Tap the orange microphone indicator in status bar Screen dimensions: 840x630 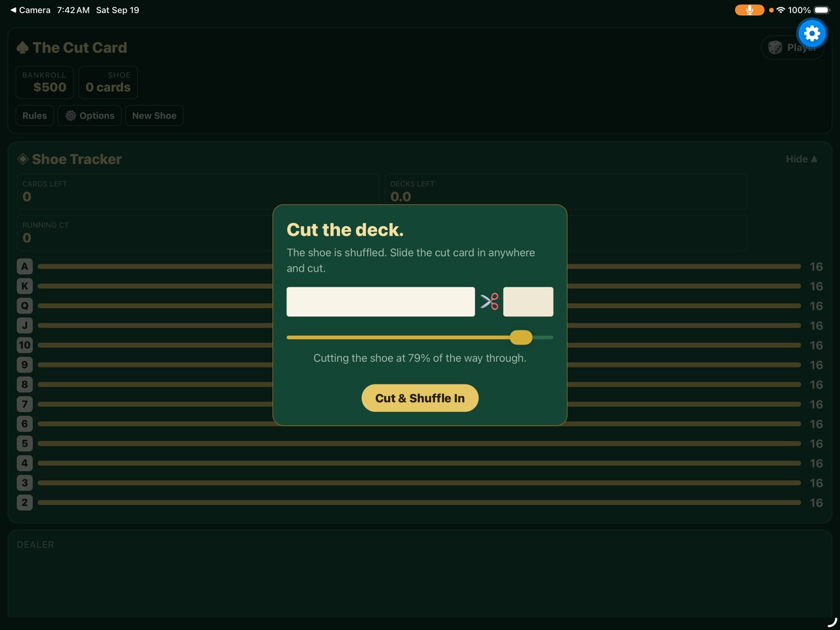[x=749, y=10]
